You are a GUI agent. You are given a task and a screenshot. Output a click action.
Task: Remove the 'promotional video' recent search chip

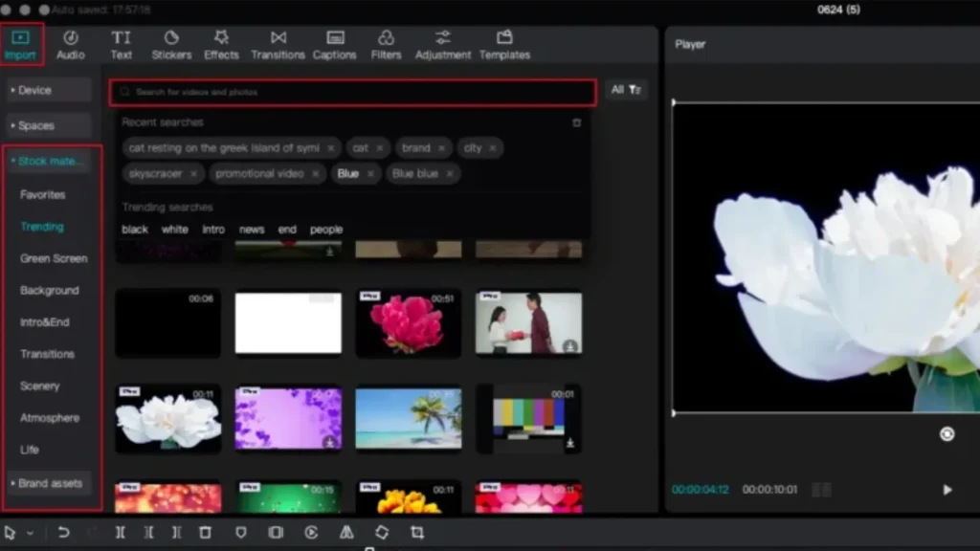[x=315, y=174]
